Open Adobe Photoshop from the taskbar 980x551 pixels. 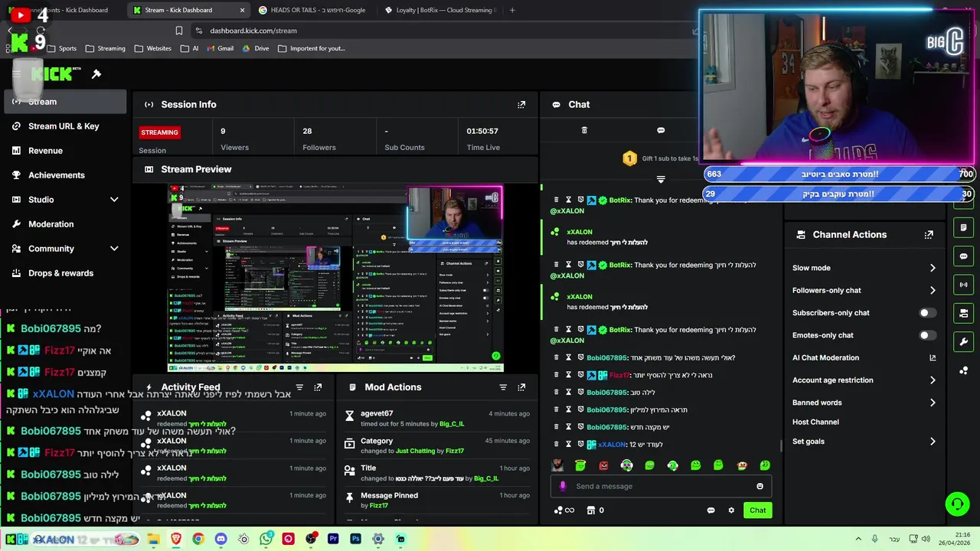[x=355, y=539]
